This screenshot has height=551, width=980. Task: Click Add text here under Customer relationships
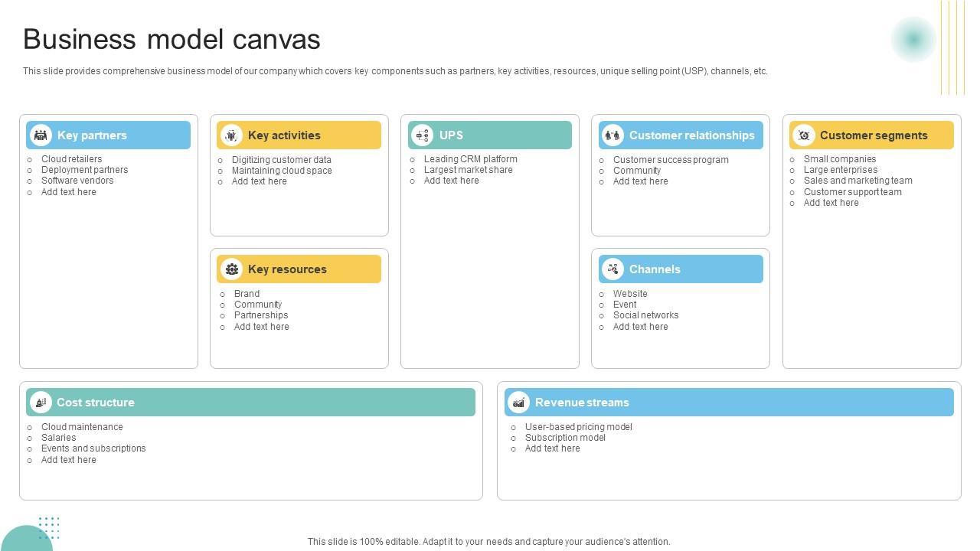click(x=641, y=181)
